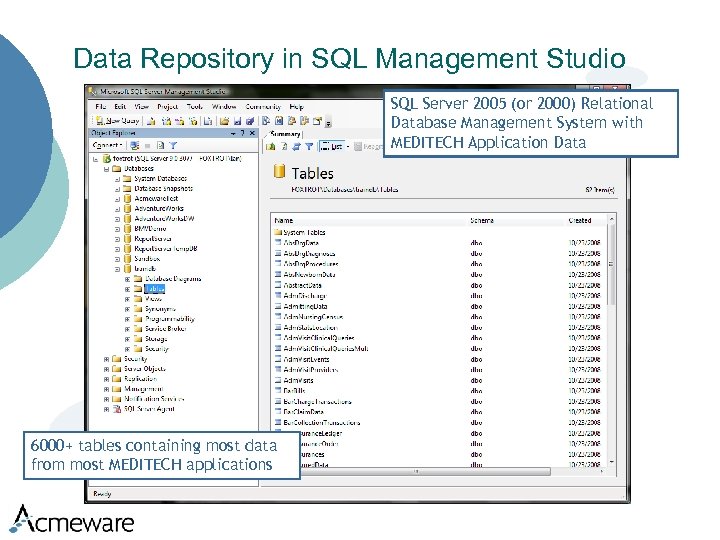Click the Analysis Services MDX Query icon
This screenshot has height=540, width=720.
167,121
